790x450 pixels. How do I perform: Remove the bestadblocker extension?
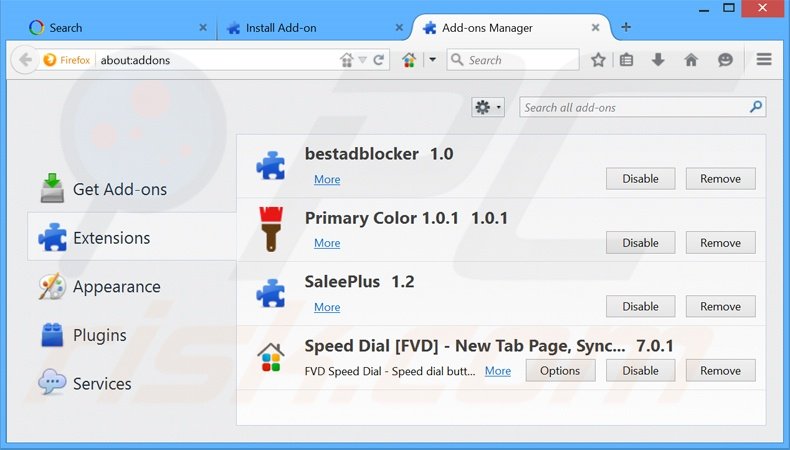click(720, 179)
